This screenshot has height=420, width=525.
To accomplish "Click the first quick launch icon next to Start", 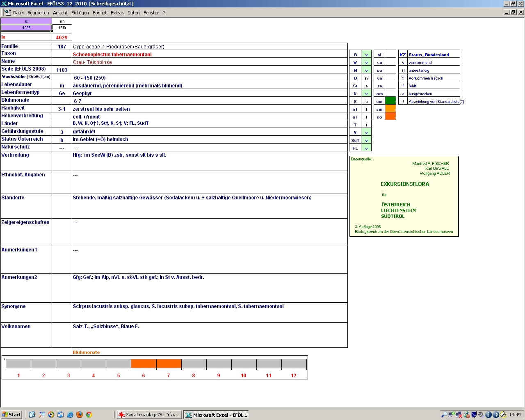I will point(32,415).
